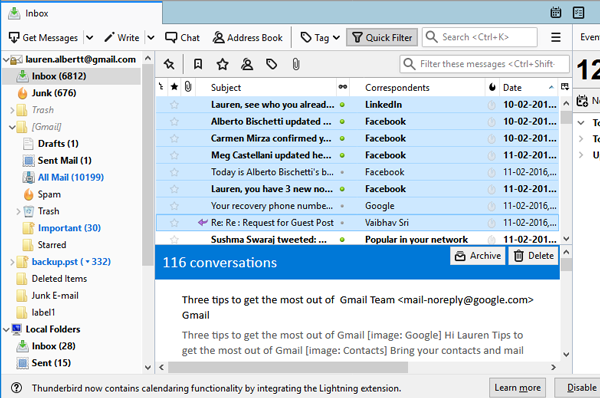
Task: Click the Get Messages button
Action: pyautogui.click(x=43, y=38)
